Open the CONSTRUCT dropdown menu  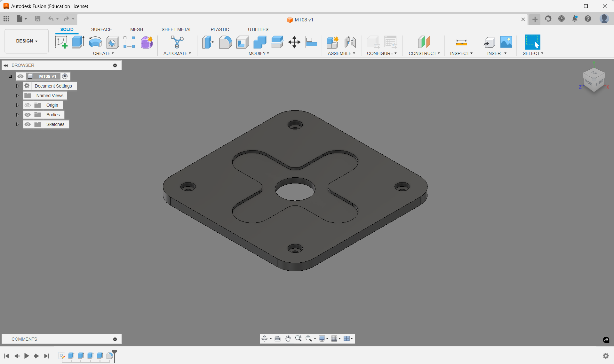click(424, 53)
